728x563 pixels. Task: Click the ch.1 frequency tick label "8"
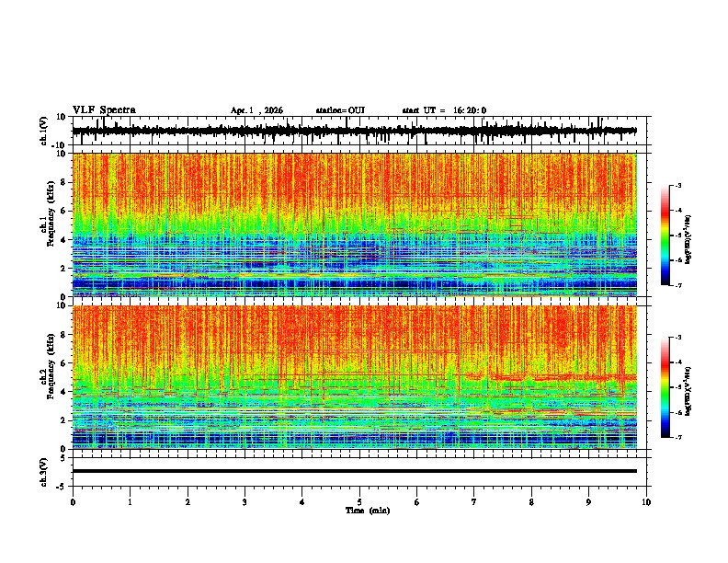click(63, 182)
